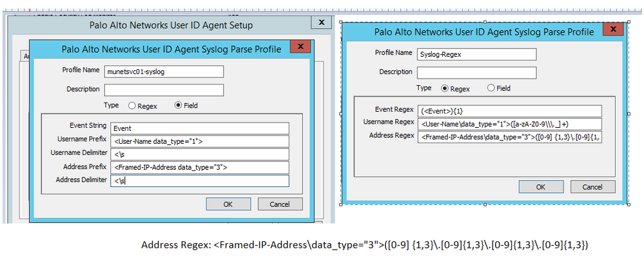Select Field type in munetsvc01-syslog profile
The height and width of the screenshot is (258, 644).
coord(179,106)
